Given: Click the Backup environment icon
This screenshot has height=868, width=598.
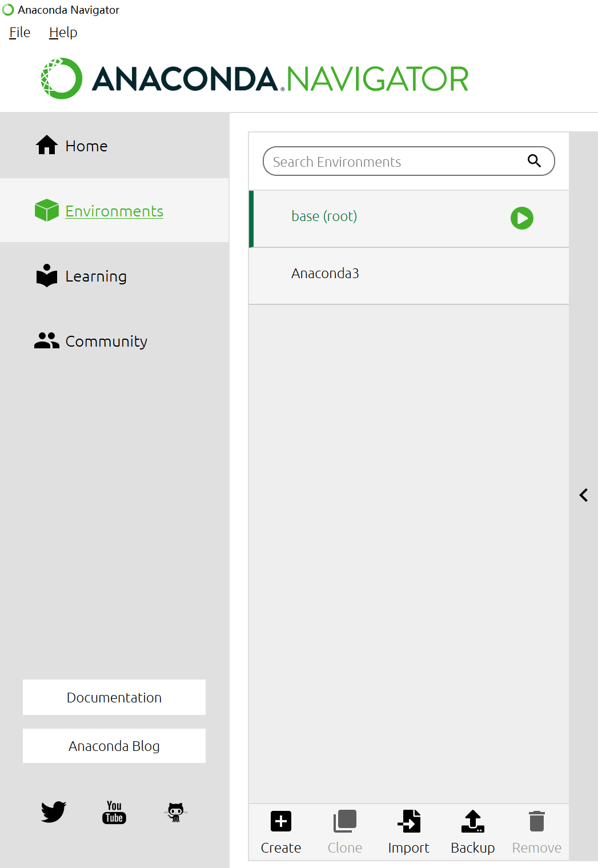Looking at the screenshot, I should click(473, 822).
